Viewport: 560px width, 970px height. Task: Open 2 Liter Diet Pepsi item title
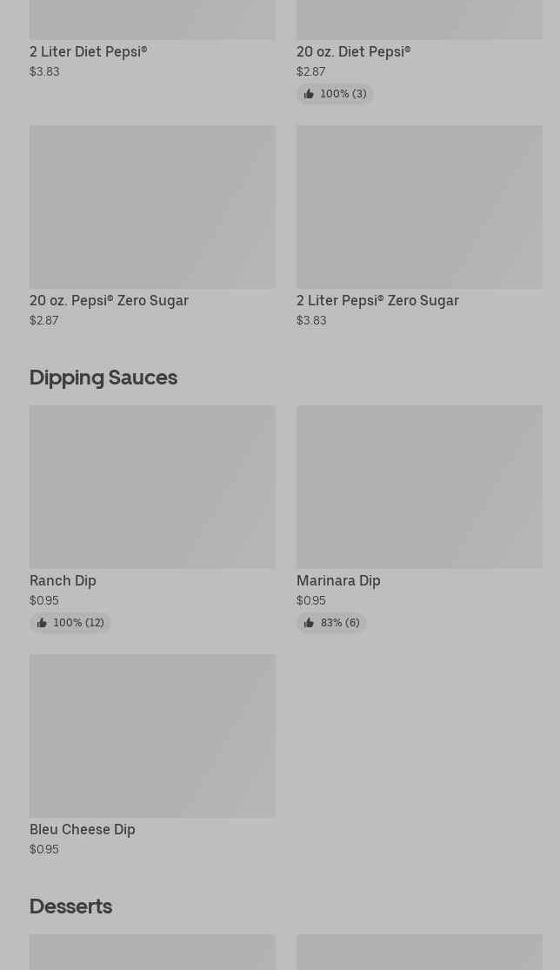(x=89, y=52)
